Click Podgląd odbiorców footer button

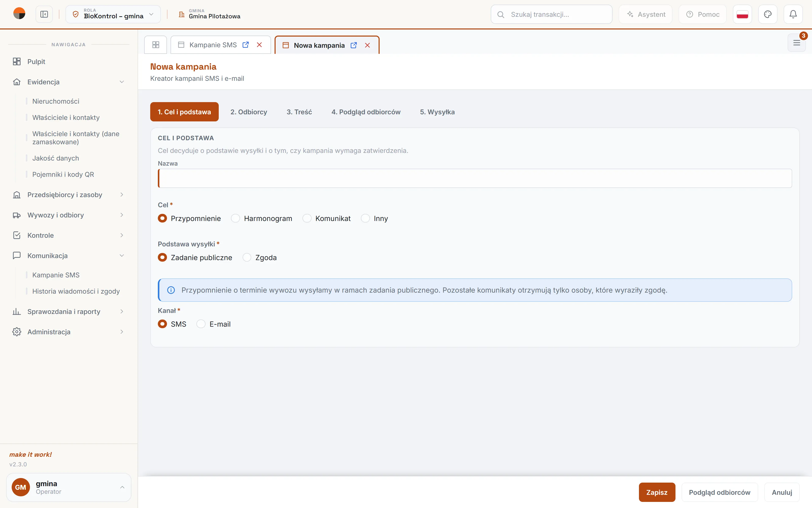point(719,492)
